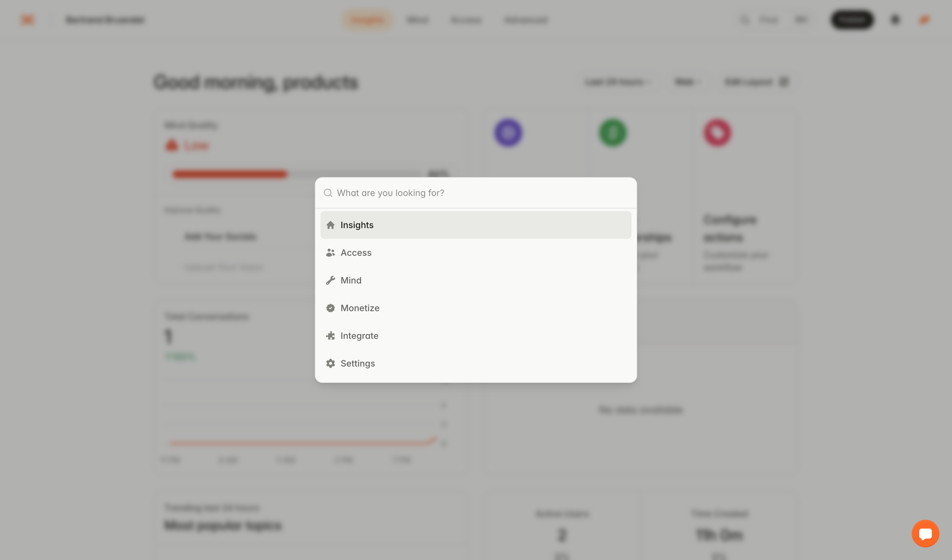Click the wrench icon beside Mind
This screenshot has width=952, height=560.
[330, 280]
